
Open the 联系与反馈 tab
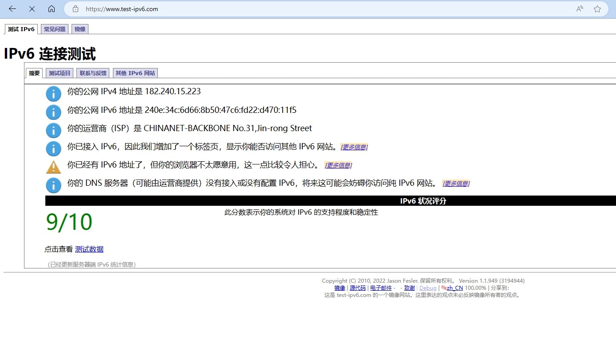[x=92, y=72]
